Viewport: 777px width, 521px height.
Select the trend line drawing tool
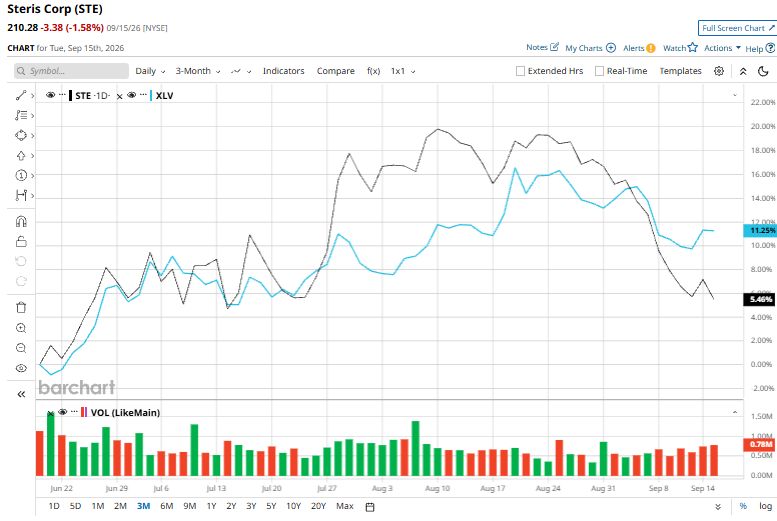point(21,96)
